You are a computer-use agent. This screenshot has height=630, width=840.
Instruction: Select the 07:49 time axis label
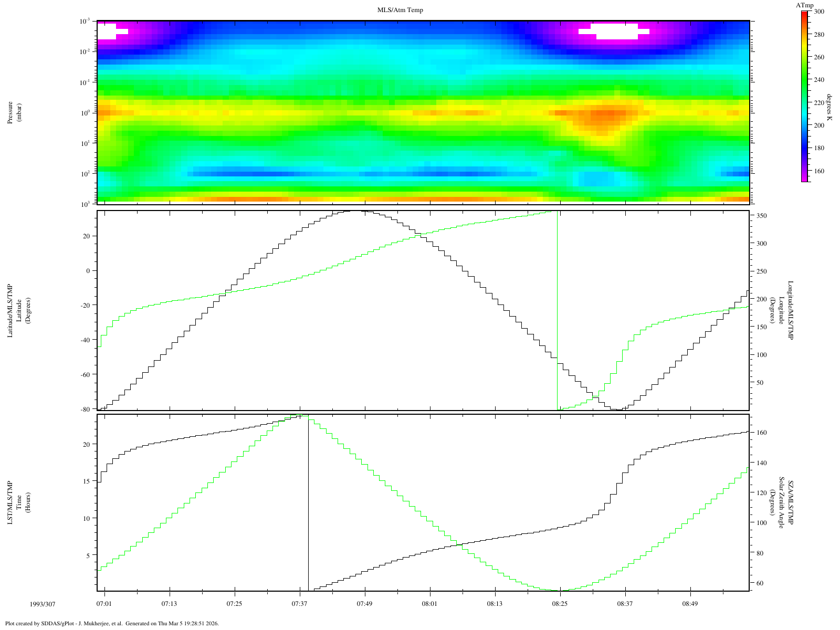(x=364, y=604)
